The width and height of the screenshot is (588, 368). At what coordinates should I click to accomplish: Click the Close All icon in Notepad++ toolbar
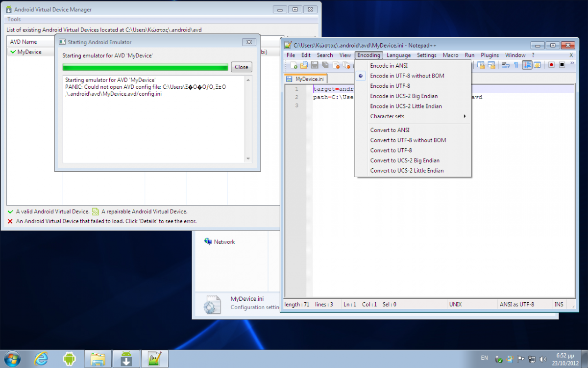347,65
